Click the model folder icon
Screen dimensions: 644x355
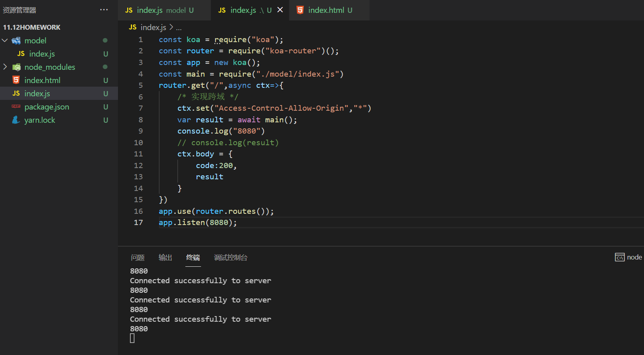coord(16,41)
